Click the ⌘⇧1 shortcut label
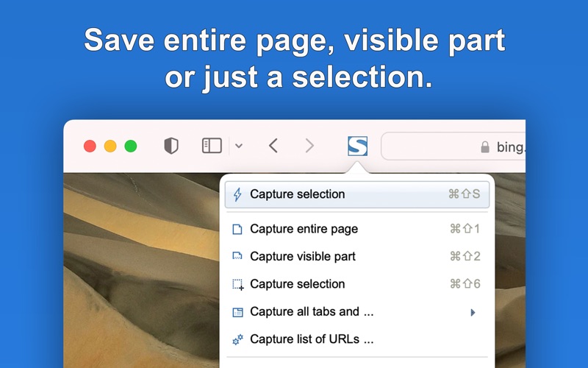 (465, 228)
